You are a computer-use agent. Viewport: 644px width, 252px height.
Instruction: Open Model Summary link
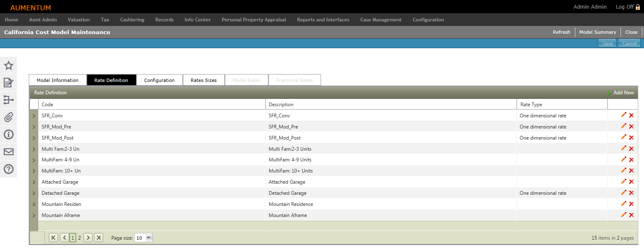tap(597, 32)
